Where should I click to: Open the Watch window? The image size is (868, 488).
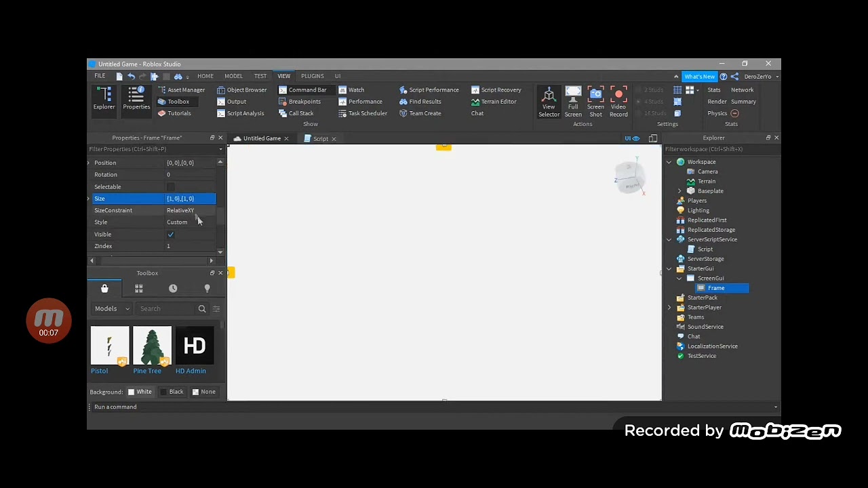(351, 90)
